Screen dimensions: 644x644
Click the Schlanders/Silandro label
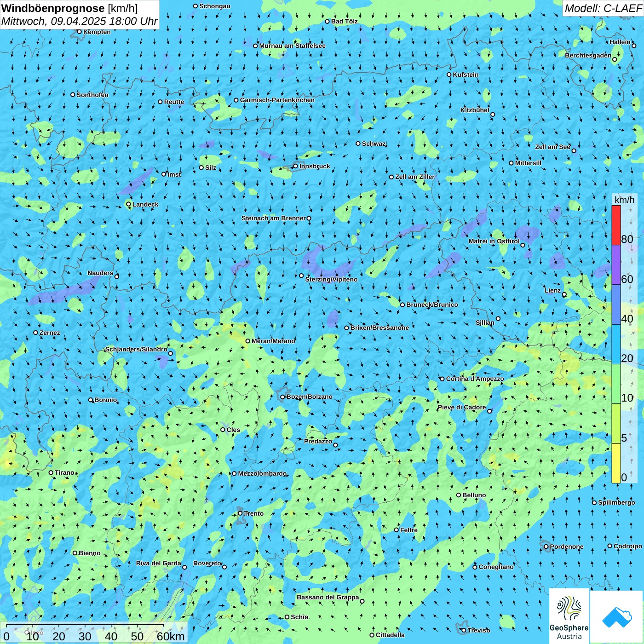coord(136,349)
